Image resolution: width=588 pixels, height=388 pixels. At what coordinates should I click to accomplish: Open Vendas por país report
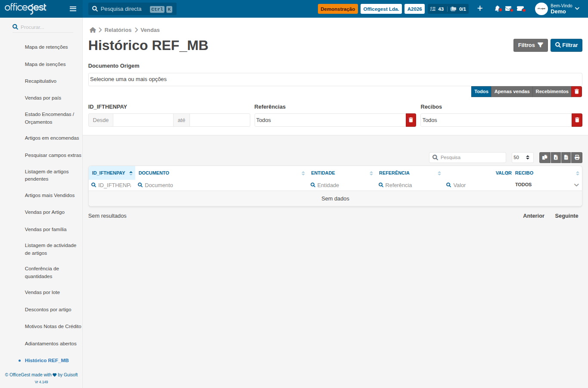[43, 98]
